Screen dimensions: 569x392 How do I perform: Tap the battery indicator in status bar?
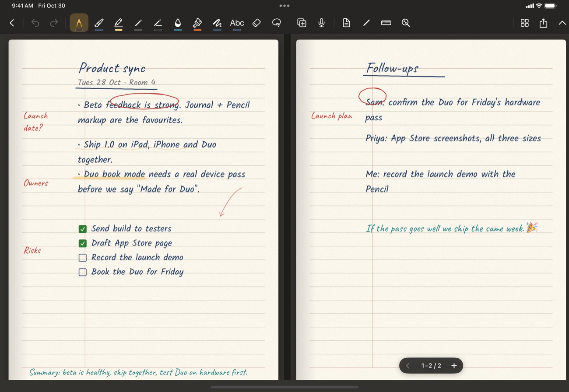point(551,6)
